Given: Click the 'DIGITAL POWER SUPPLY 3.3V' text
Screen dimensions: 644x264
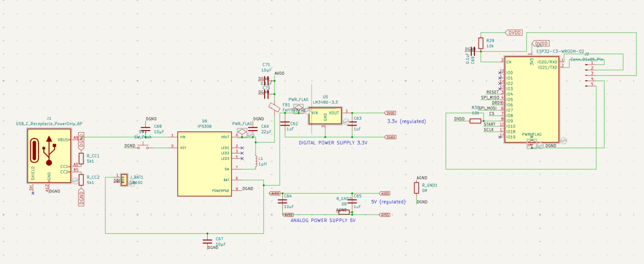Looking at the screenshot, I should 333,143.
